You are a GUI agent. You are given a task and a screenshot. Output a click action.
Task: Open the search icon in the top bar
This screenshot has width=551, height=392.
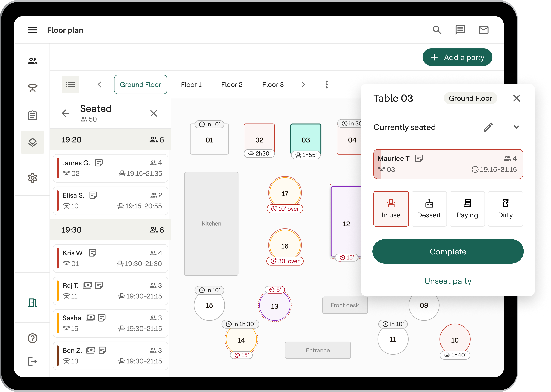point(437,30)
